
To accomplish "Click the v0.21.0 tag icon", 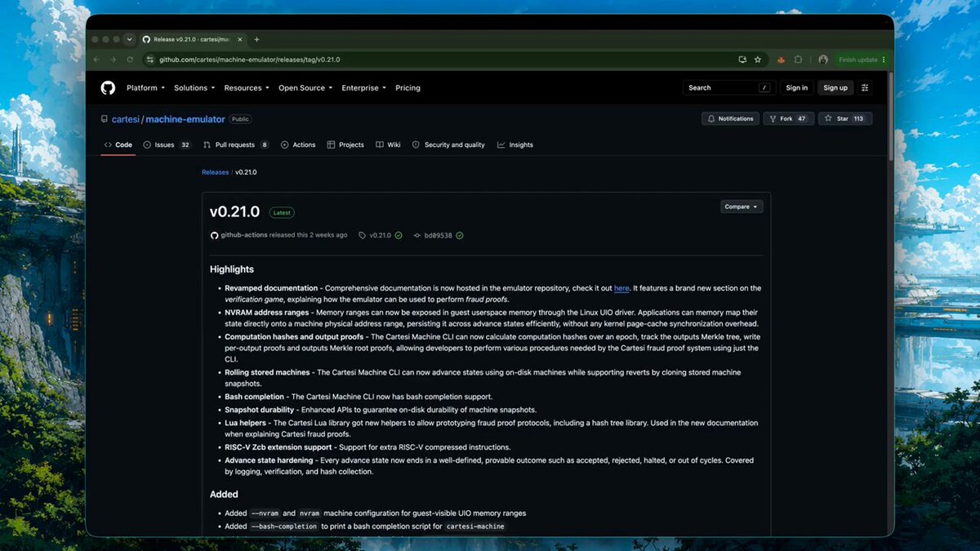I will 363,235.
